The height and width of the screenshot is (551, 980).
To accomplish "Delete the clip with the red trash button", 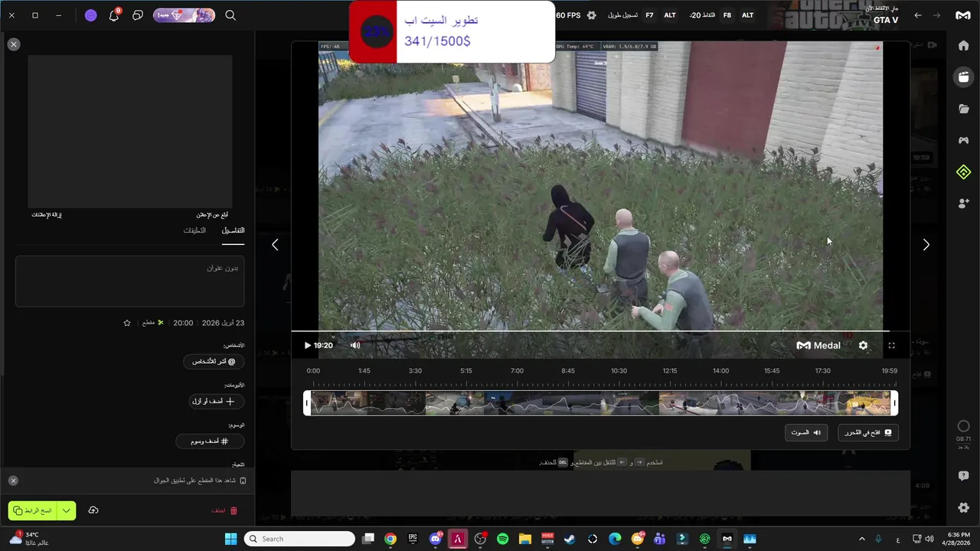I will 224,510.
